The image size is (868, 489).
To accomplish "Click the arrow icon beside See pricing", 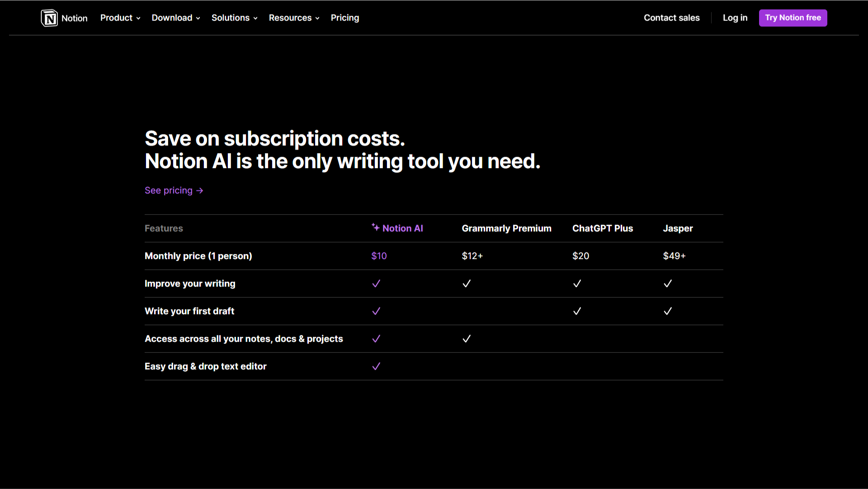I will (x=200, y=191).
